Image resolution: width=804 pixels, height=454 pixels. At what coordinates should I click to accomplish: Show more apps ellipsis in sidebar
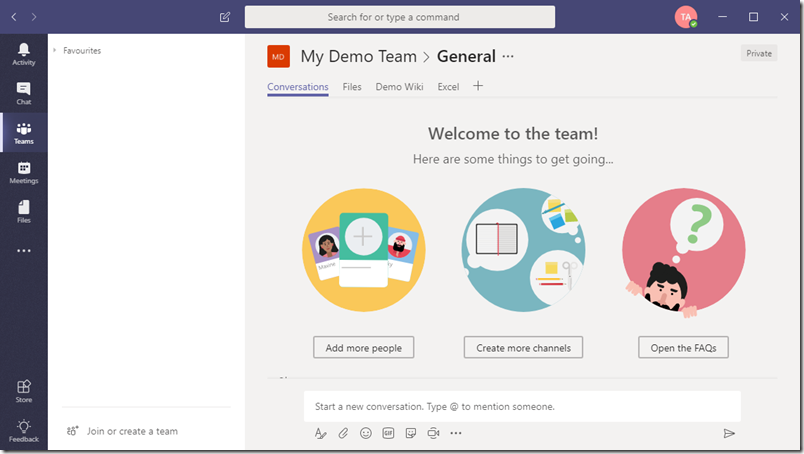click(x=24, y=251)
